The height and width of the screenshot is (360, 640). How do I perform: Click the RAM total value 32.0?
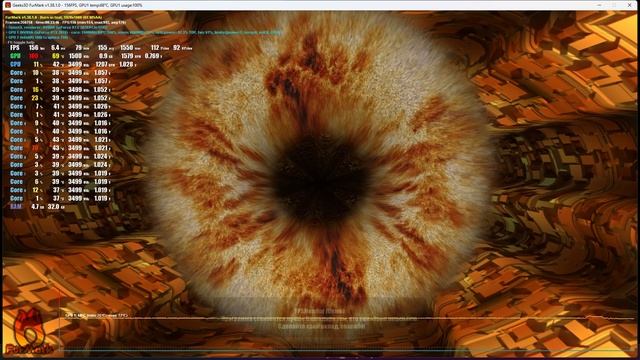[x=53, y=207]
